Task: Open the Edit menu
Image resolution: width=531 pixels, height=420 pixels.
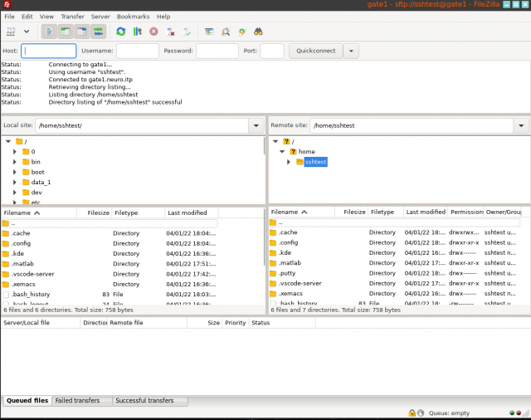Action: pos(27,17)
